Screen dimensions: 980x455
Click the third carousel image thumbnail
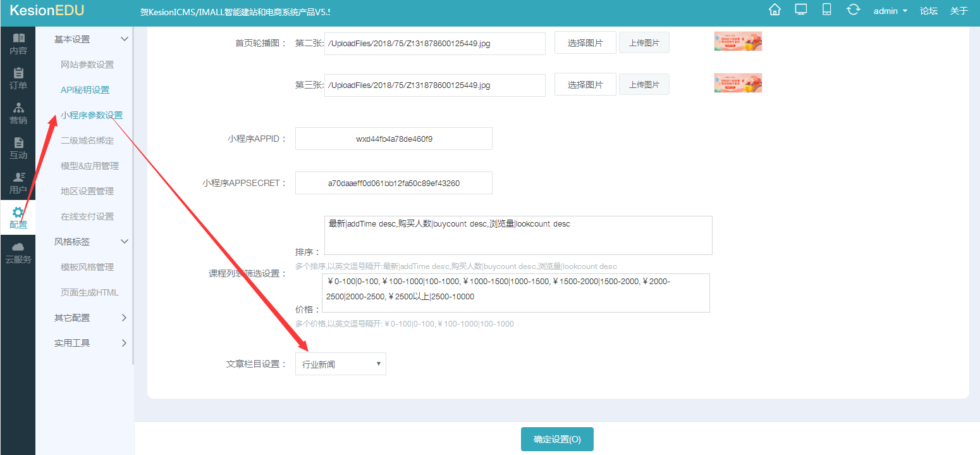coord(738,83)
